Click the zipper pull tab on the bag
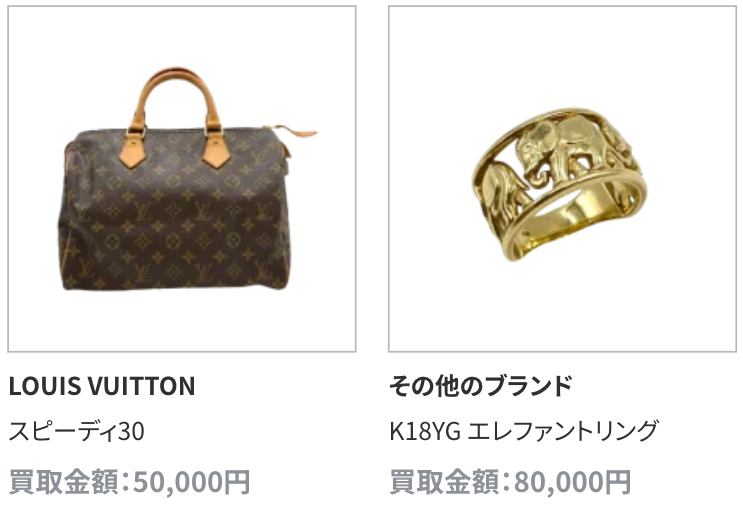The image size is (743, 512). (294, 132)
